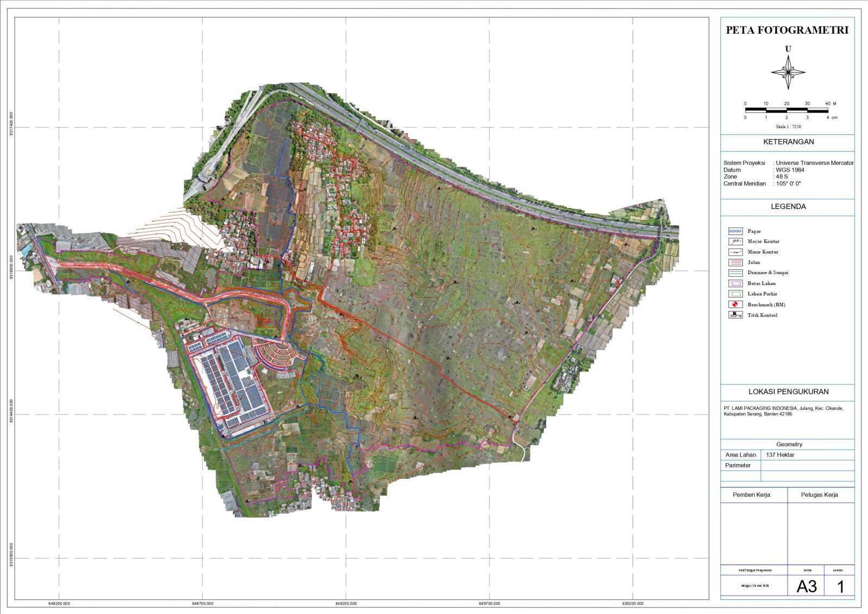868x614 pixels.
Task: Click the easting label 649200.000
Action: point(346,604)
